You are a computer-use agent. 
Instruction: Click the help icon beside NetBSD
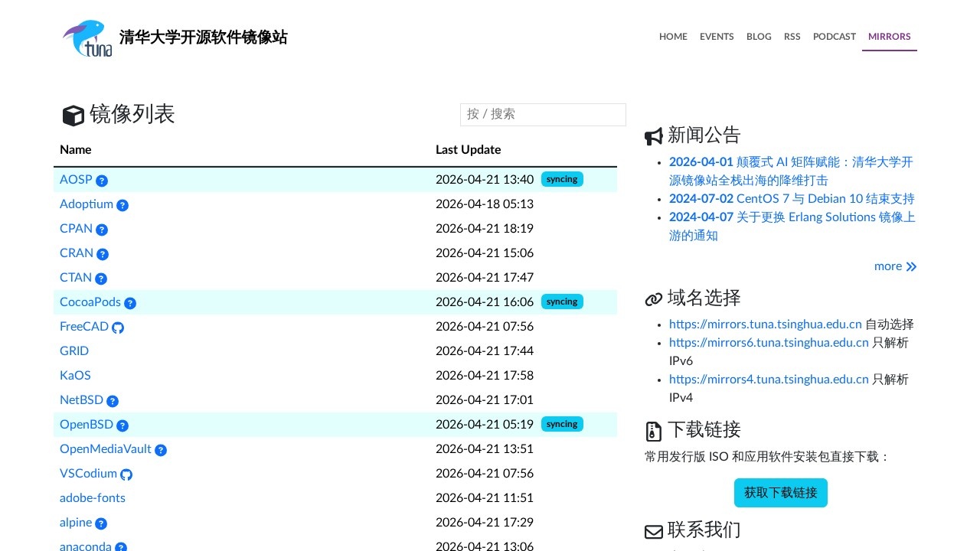click(113, 401)
